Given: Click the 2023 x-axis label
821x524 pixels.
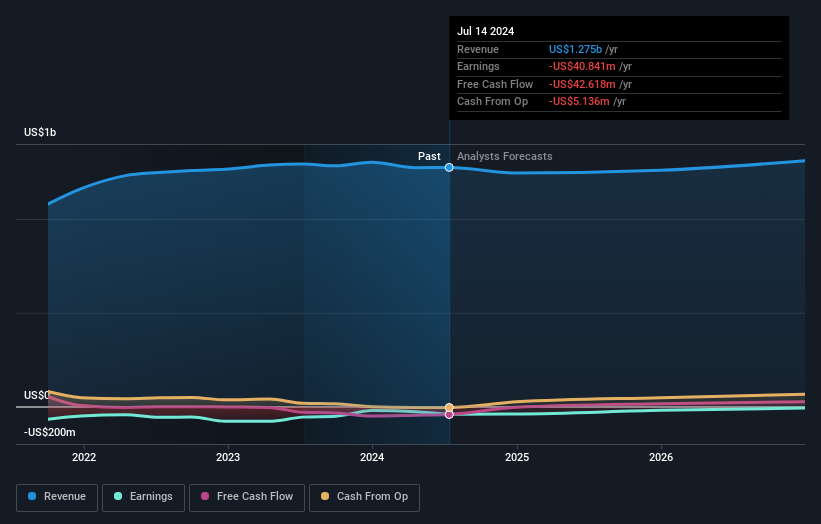Looking at the screenshot, I should (228, 458).
